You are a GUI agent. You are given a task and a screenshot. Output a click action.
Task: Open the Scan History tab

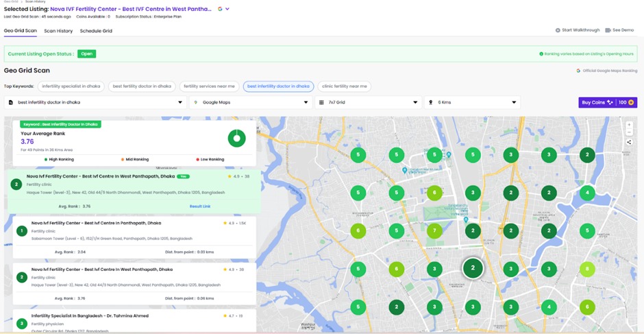pyautogui.click(x=58, y=31)
